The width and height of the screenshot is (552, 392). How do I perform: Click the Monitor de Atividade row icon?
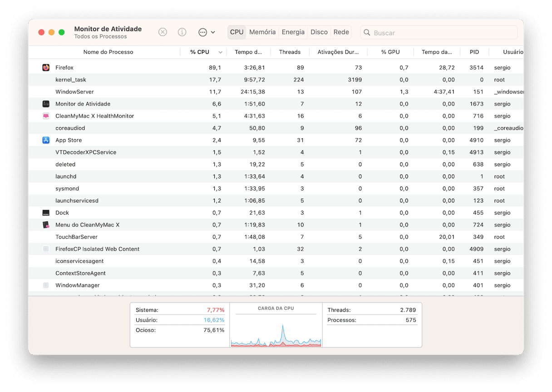click(x=46, y=104)
